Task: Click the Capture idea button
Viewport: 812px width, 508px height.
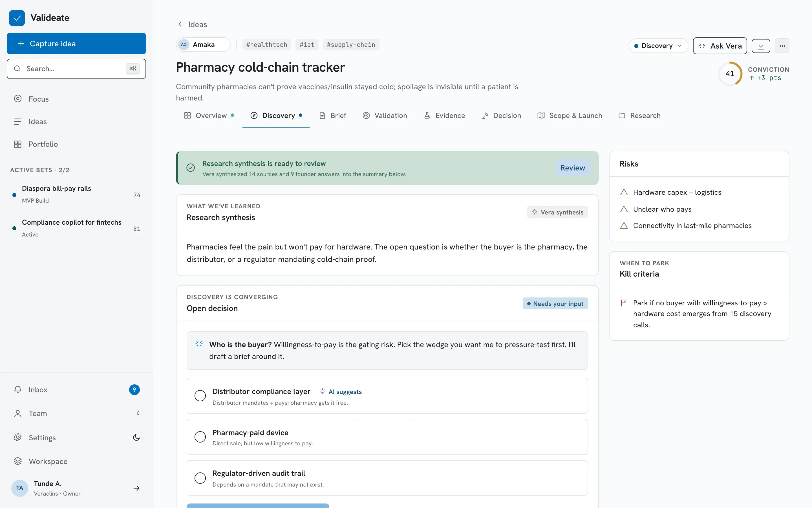Action: click(x=76, y=43)
